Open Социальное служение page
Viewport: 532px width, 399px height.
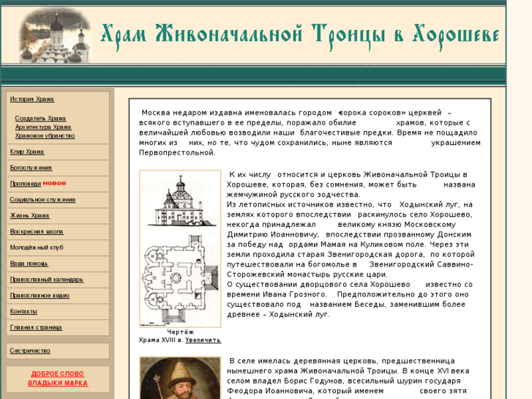42,200
